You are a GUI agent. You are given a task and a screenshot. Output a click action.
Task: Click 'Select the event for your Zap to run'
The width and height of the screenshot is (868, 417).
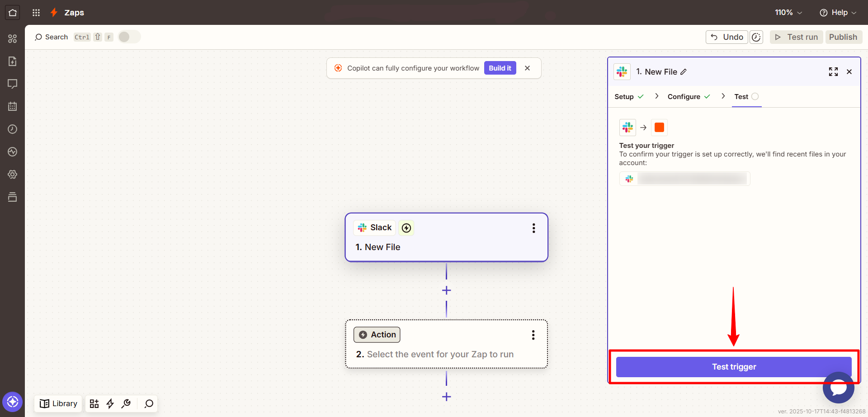(440, 354)
